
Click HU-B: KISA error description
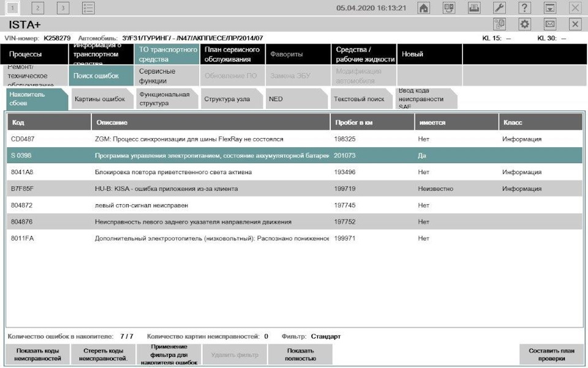pos(166,188)
